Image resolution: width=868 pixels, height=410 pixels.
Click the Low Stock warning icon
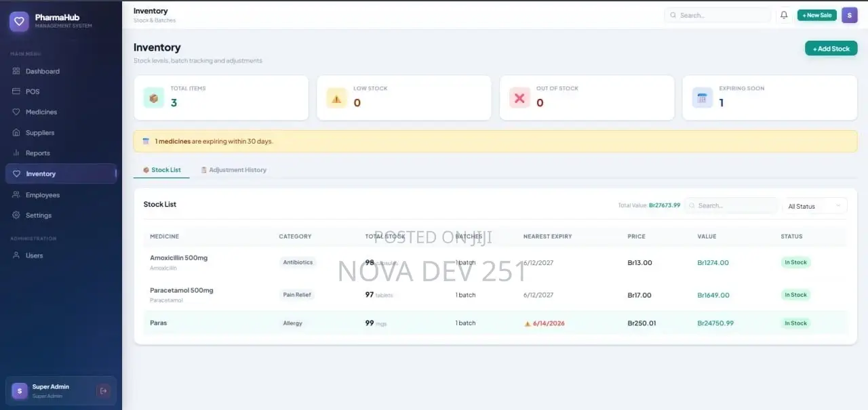[x=337, y=98]
